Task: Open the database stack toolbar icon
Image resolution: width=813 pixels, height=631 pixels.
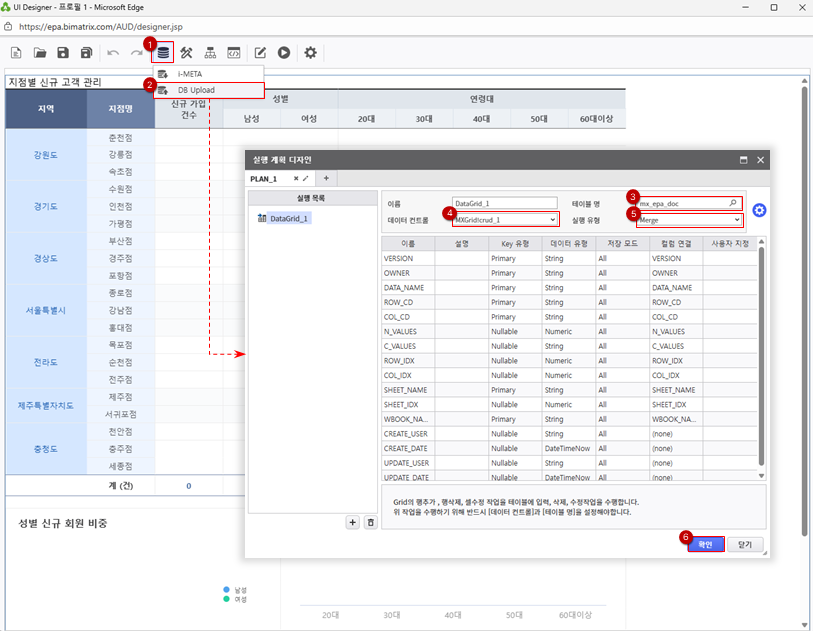Action: point(163,52)
